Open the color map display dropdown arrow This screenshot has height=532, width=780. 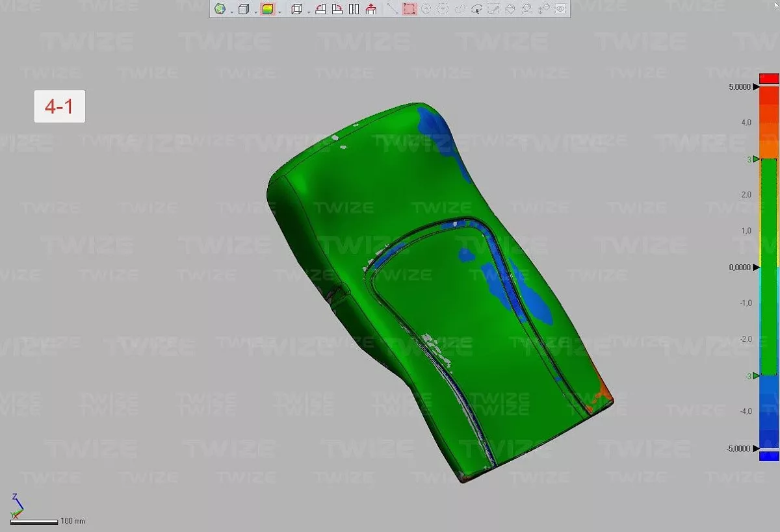click(279, 11)
